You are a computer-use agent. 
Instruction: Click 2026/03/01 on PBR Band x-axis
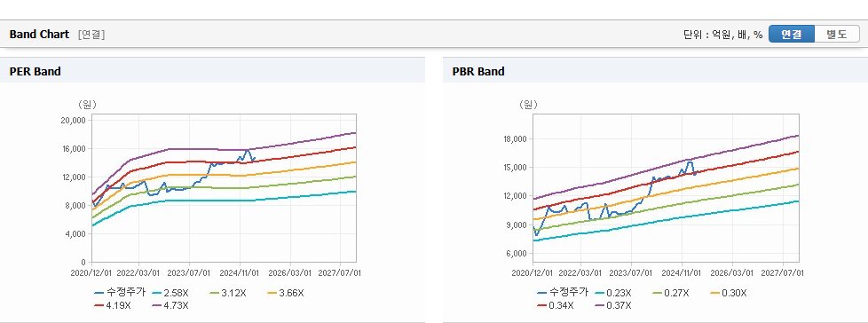[732, 272]
